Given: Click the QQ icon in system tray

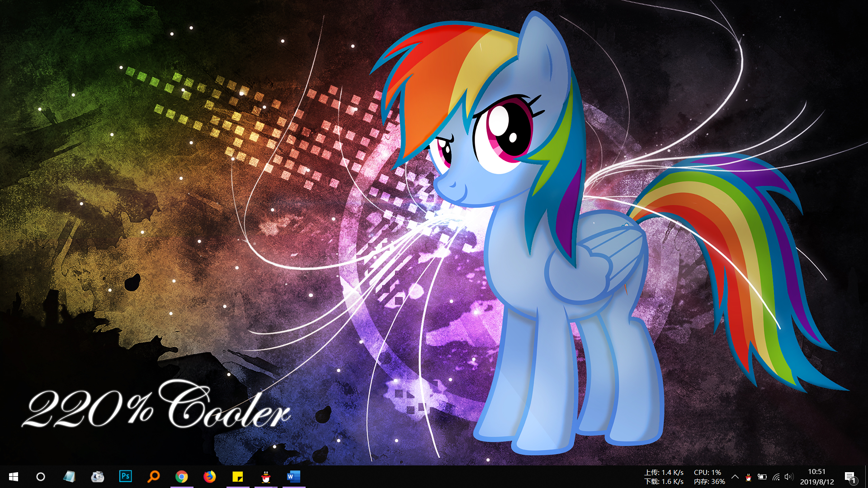Looking at the screenshot, I should [748, 477].
